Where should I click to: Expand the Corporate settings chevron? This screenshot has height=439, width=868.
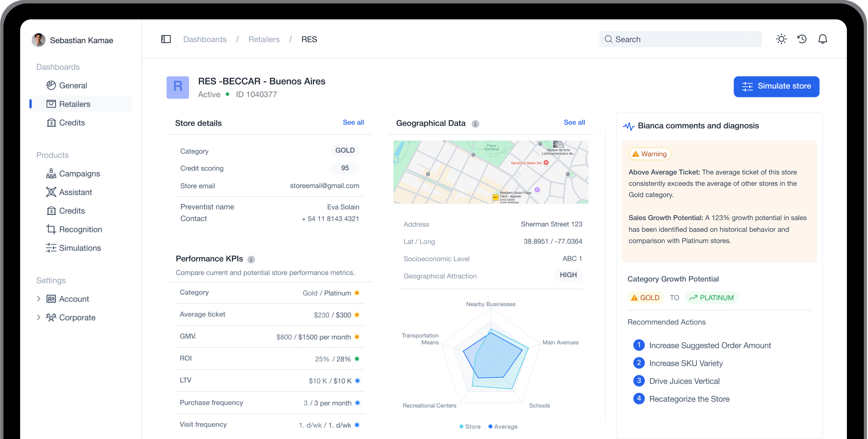point(38,317)
